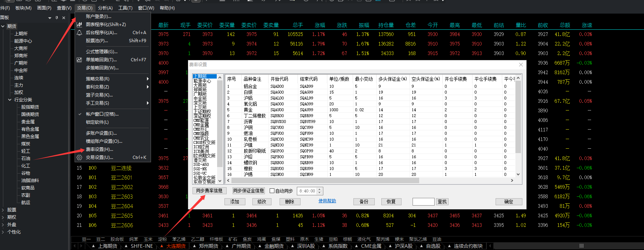644x250 pixels.
Task: Click the search input field beside 查找
Action: [423, 202]
